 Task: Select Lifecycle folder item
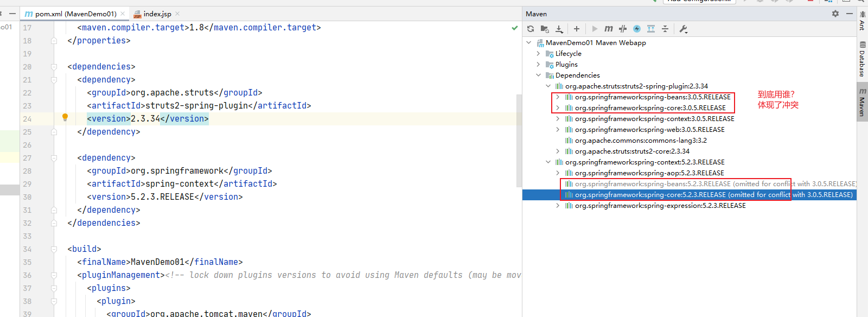click(568, 53)
